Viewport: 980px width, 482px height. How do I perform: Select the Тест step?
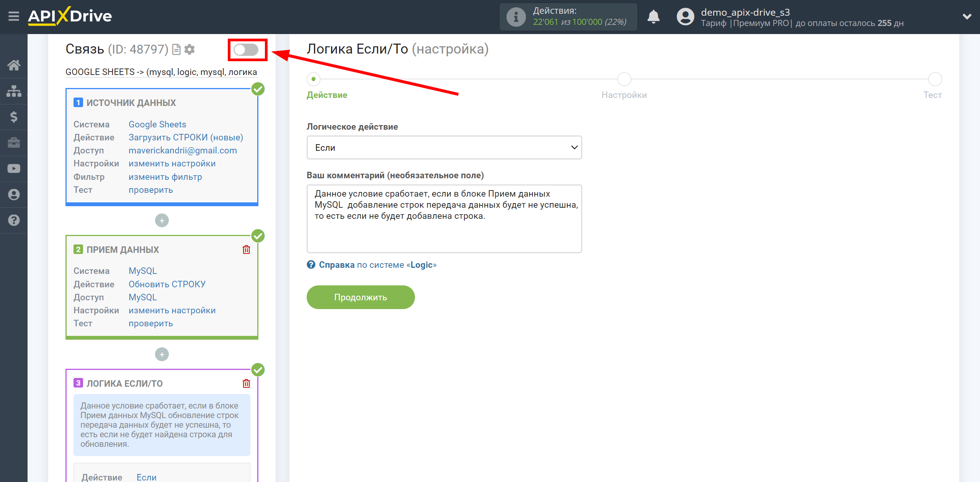coord(935,79)
